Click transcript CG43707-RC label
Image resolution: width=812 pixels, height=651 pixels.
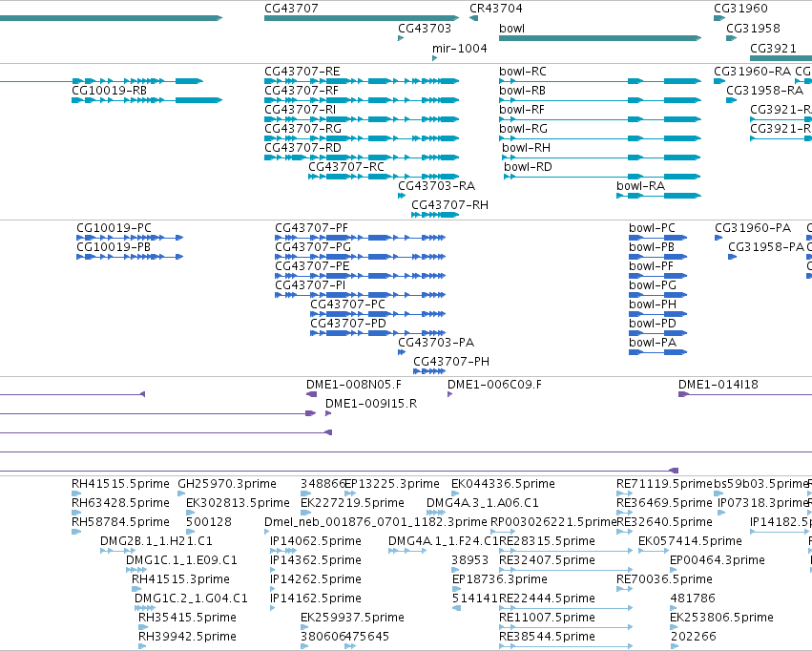(346, 167)
